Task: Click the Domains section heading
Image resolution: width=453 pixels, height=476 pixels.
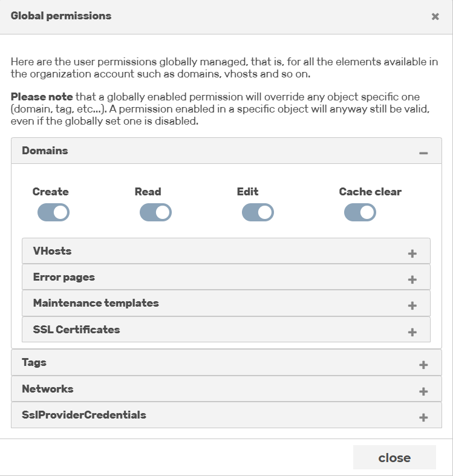Action: pyautogui.click(x=45, y=151)
